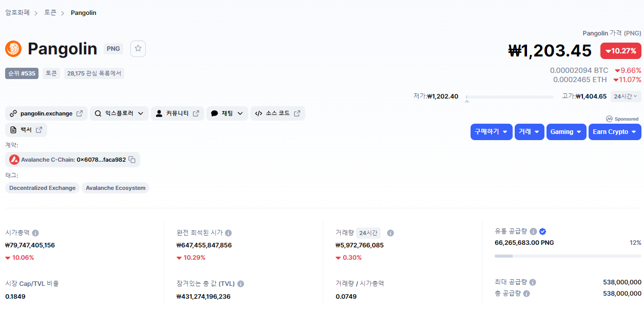The height and width of the screenshot is (310, 644).
Task: Copy the Avalanche C-Chain contract address
Action: point(132,160)
